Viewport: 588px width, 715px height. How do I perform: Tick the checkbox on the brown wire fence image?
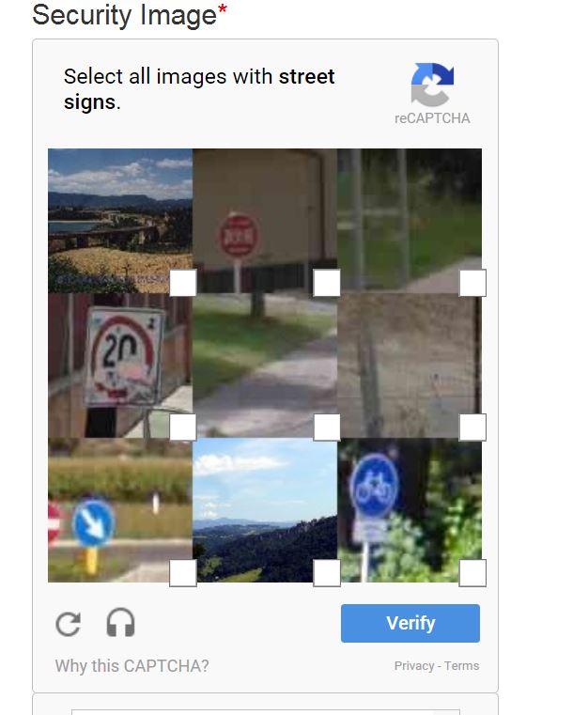pyautogui.click(x=472, y=427)
